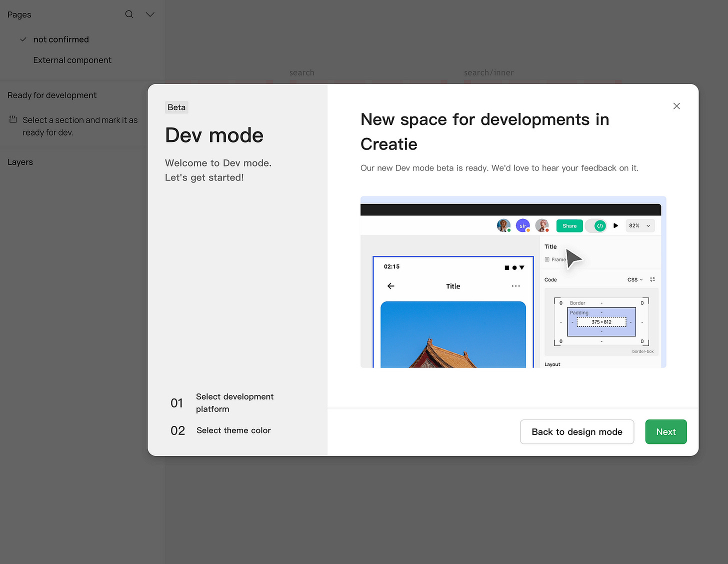Click Back to design mode button

[x=577, y=431]
